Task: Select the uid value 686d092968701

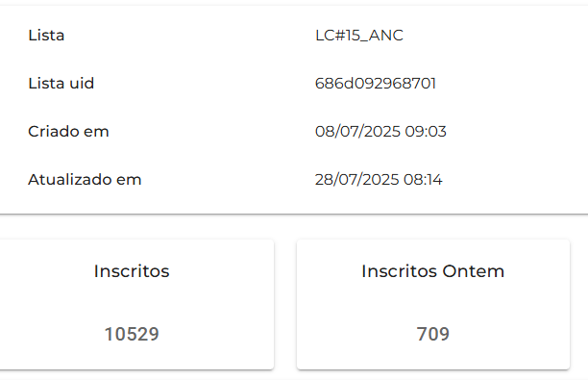Action: click(375, 84)
